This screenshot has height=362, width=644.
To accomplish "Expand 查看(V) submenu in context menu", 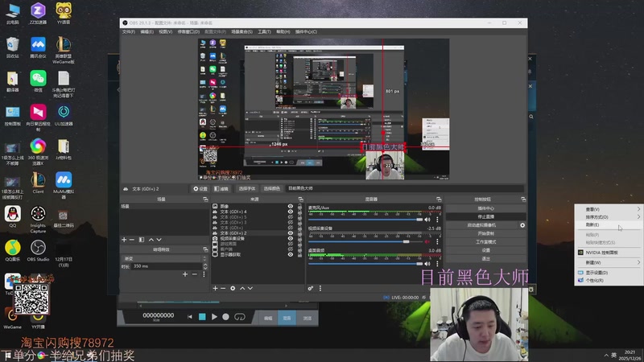I will point(609,209).
